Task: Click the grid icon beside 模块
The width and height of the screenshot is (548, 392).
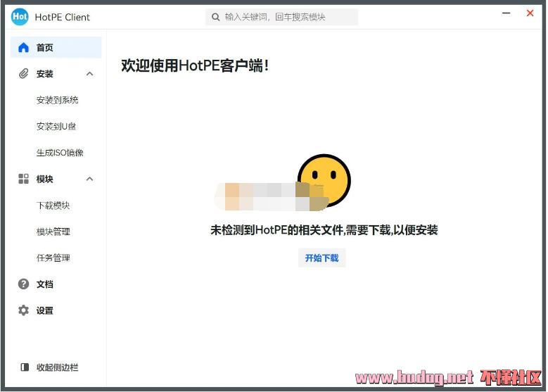Action: tap(23, 179)
